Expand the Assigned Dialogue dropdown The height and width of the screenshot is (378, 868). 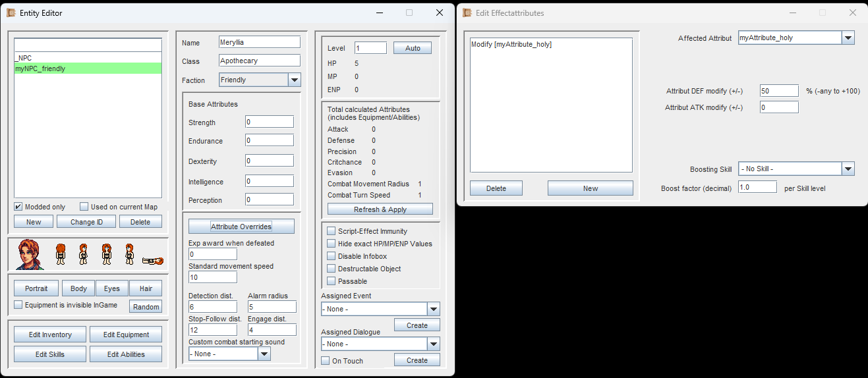[x=433, y=344]
